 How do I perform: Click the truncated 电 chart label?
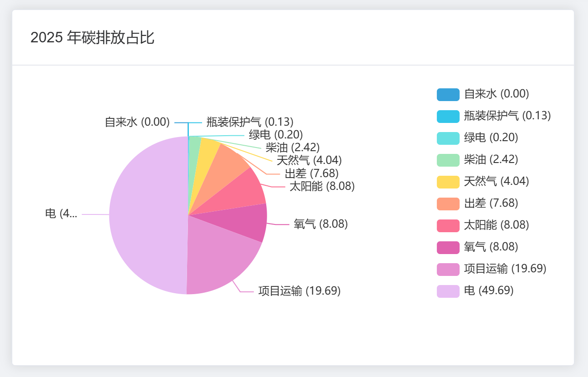tap(61, 214)
